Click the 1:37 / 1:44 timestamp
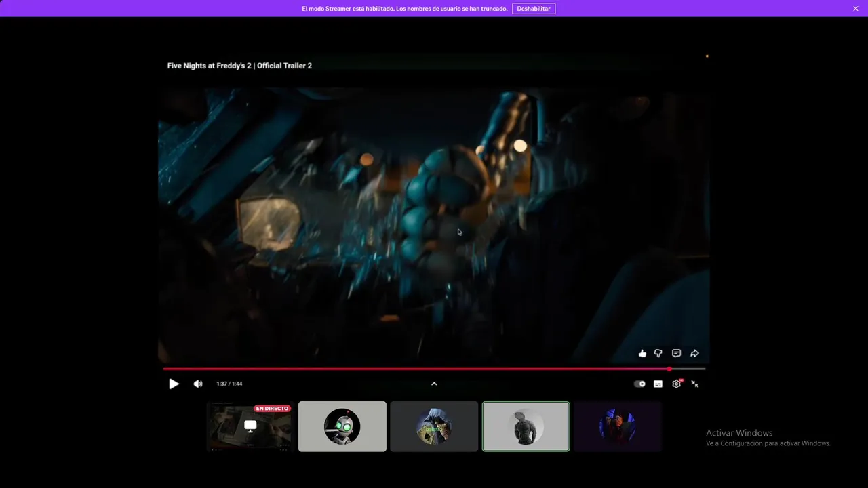Image resolution: width=868 pixels, height=488 pixels. pos(229,384)
